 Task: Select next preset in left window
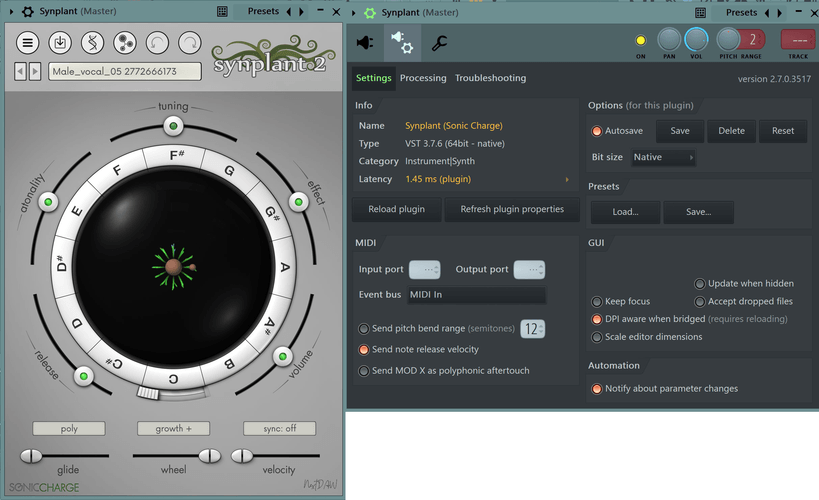click(x=301, y=11)
